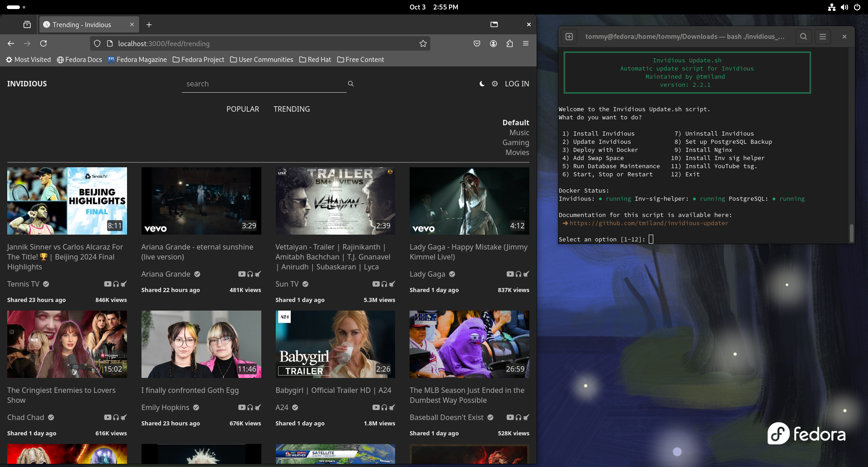Open a new terminal tab
Viewport: 868px width, 467px height.
[569, 37]
